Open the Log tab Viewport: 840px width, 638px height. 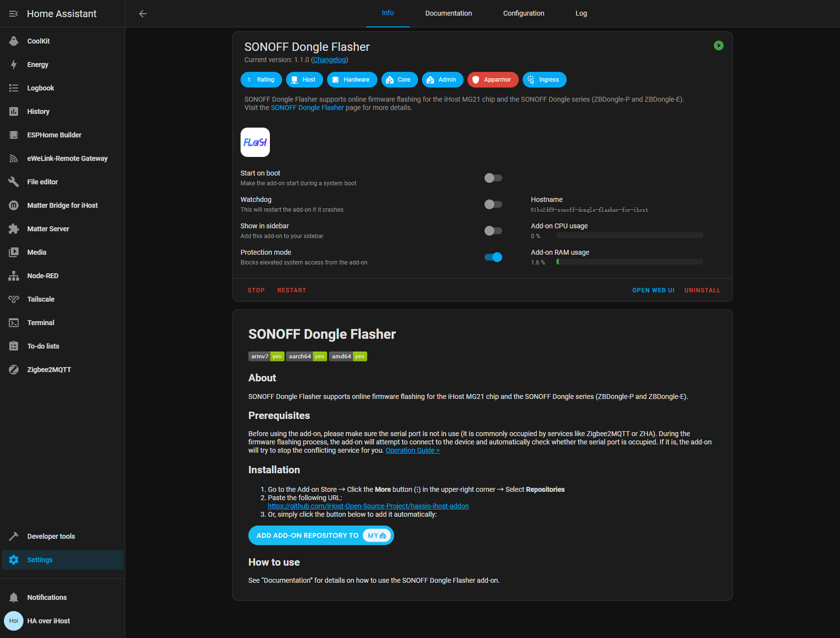[x=581, y=13]
